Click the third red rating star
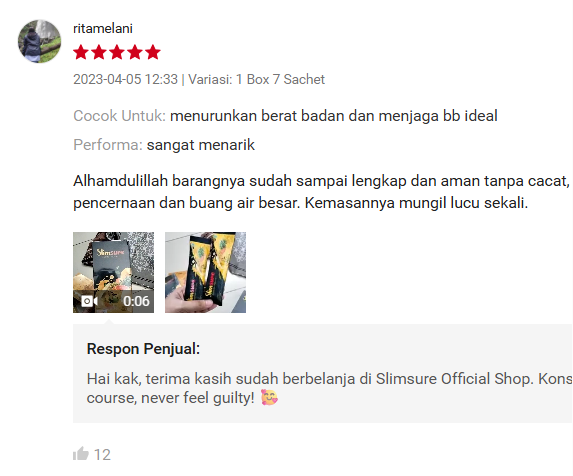 click(117, 52)
